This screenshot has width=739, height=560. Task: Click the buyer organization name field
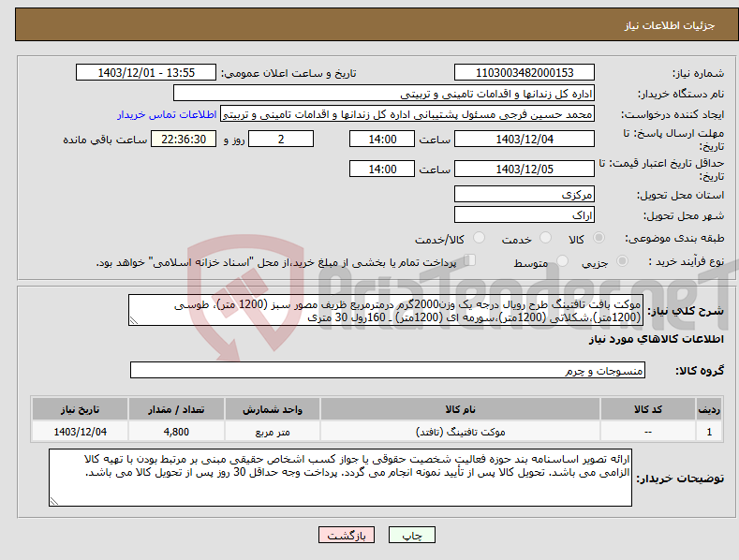[x=384, y=94]
